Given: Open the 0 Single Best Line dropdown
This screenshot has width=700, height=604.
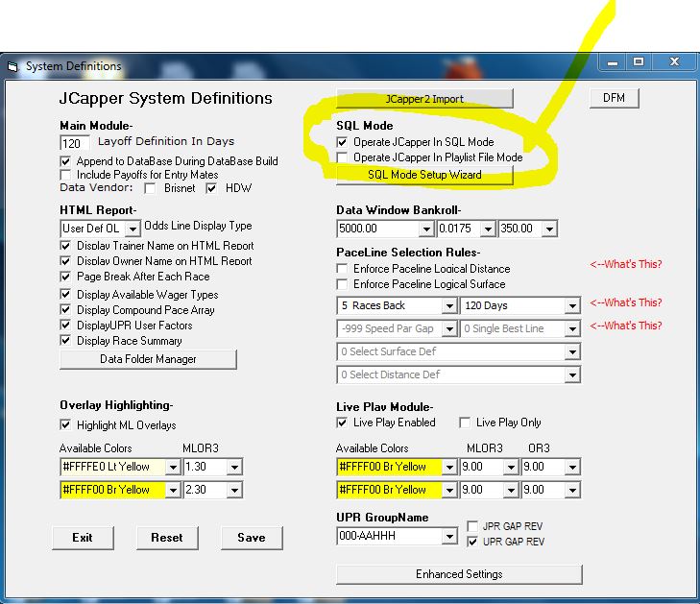Looking at the screenshot, I should point(572,329).
